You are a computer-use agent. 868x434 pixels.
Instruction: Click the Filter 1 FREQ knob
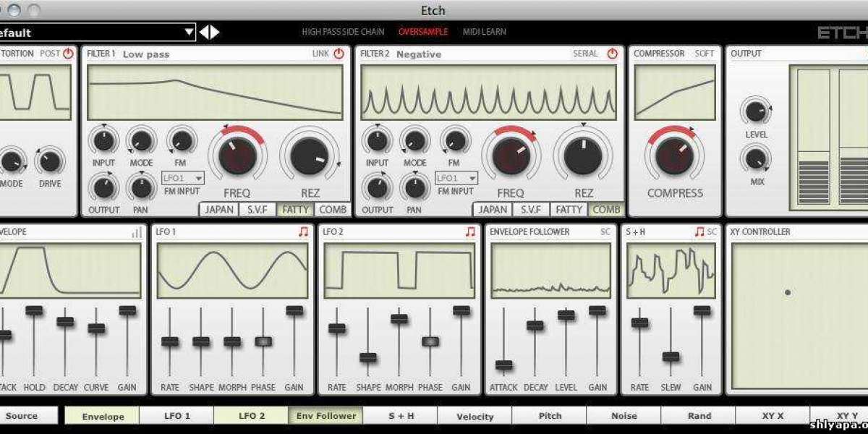(237, 155)
